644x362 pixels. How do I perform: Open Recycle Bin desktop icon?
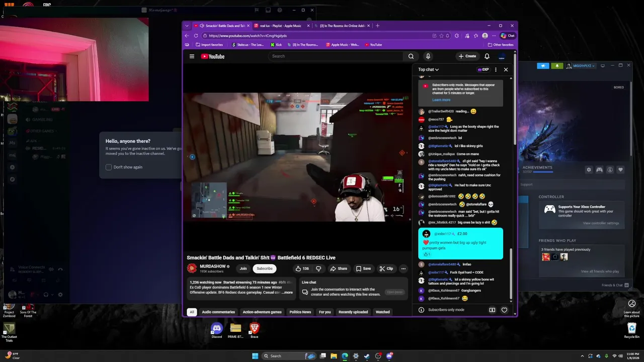(632, 331)
